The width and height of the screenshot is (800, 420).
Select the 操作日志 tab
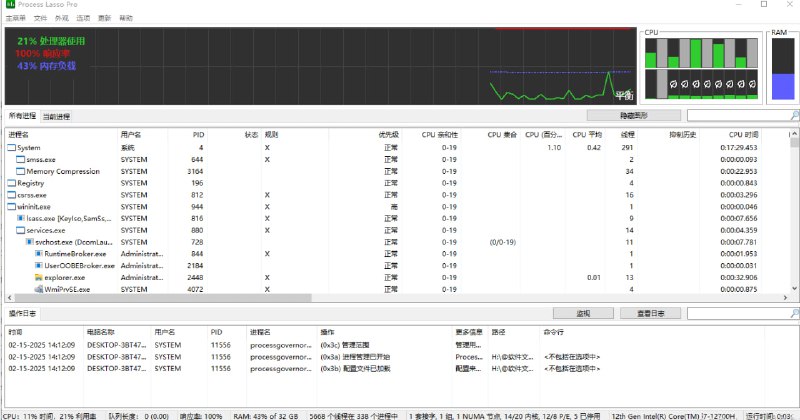pos(22,313)
